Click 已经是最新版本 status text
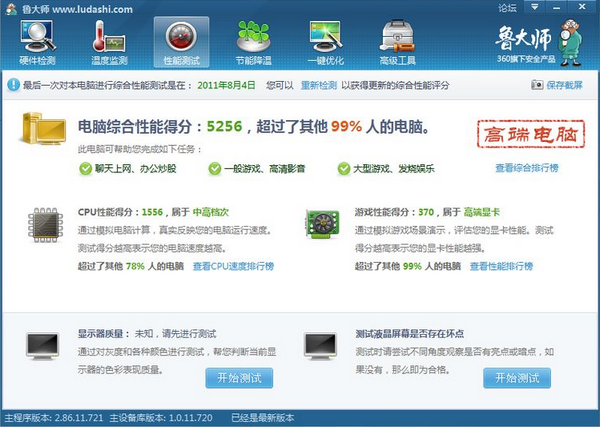 263,418
